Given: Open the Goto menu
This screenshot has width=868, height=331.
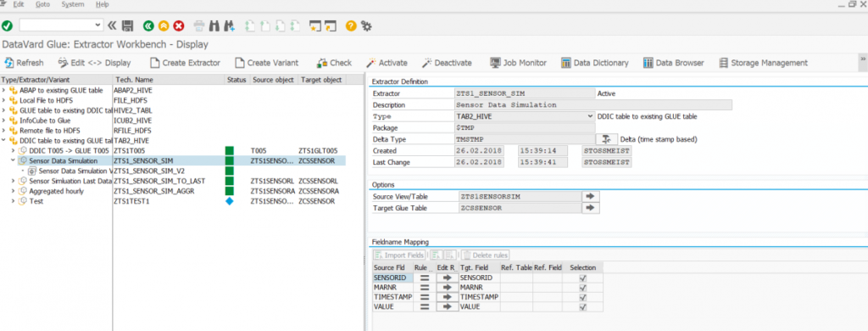Looking at the screenshot, I should (x=42, y=4).
